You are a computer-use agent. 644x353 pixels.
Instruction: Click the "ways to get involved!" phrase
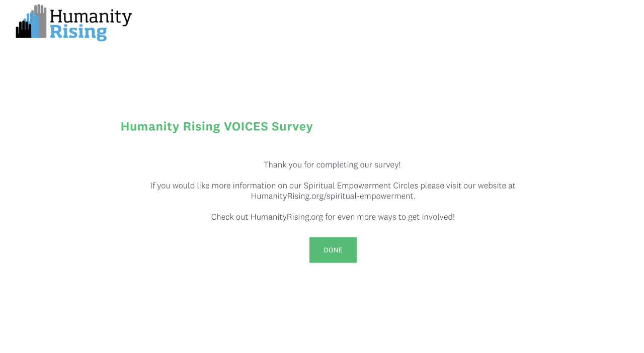(416, 217)
